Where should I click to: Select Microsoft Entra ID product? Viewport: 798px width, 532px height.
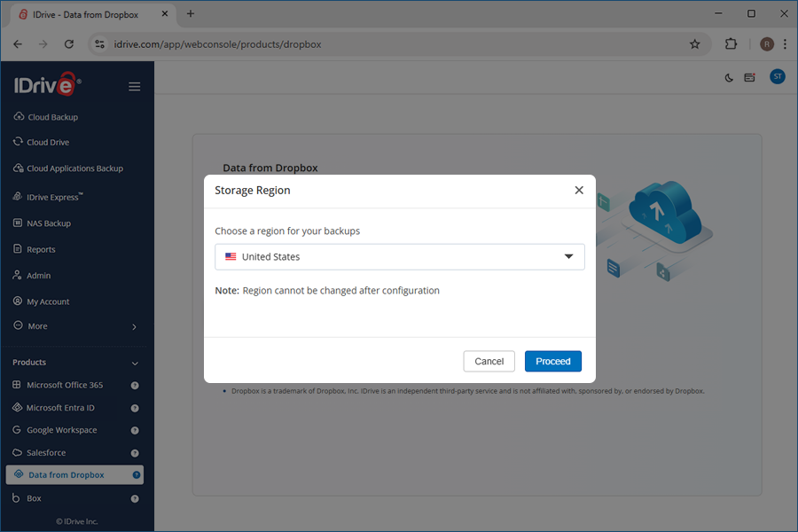point(54,408)
